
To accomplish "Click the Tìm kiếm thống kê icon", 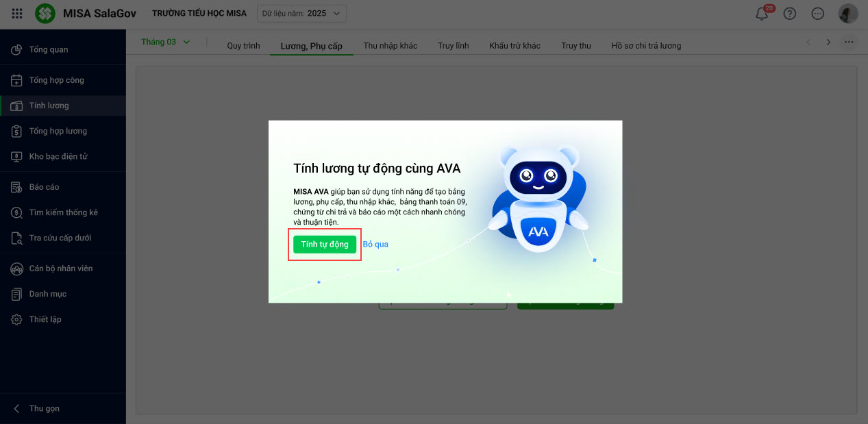I will 17,212.
